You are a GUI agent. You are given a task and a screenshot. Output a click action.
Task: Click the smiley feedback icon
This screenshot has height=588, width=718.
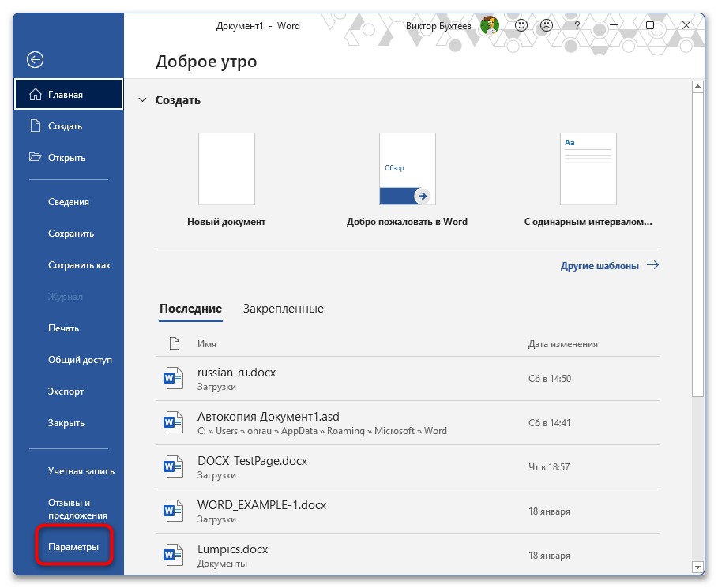click(x=521, y=25)
